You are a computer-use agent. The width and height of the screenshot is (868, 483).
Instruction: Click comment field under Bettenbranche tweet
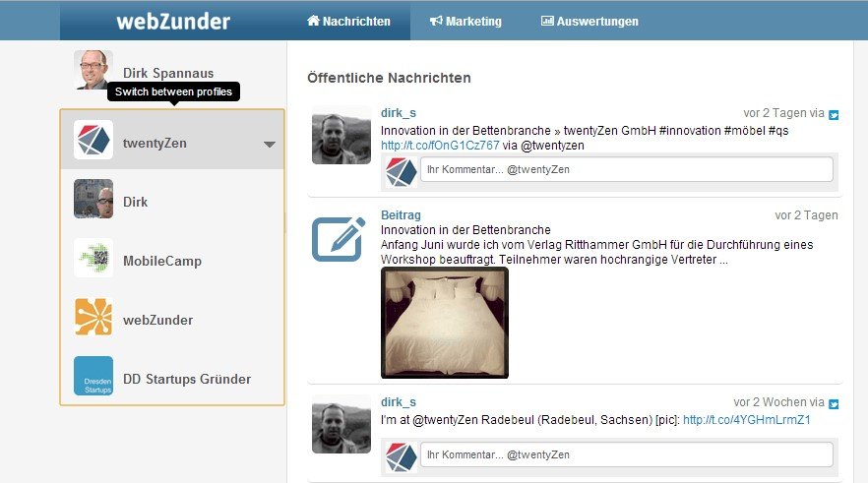pos(627,169)
